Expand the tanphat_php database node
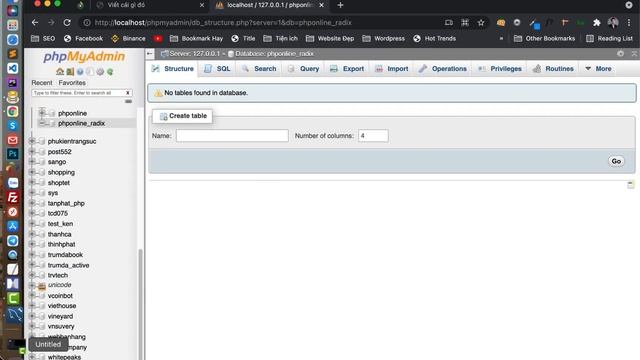Image resolution: width=640 pixels, height=360 pixels. tap(32, 203)
